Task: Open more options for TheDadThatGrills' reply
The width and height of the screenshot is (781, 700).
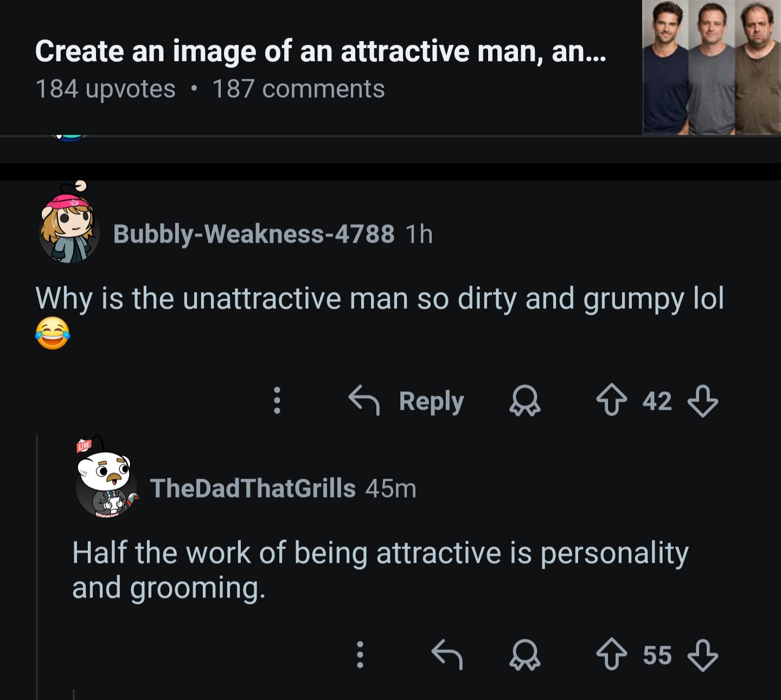Action: point(359,655)
